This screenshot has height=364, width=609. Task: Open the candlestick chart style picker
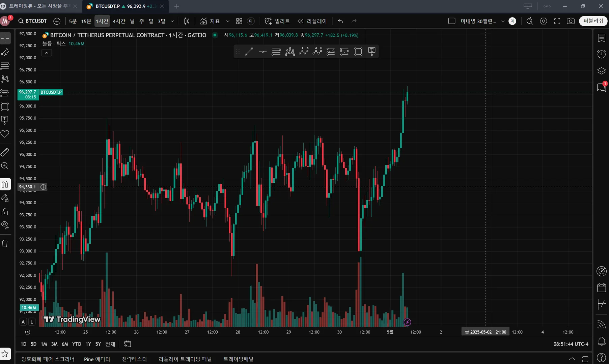[x=187, y=21]
